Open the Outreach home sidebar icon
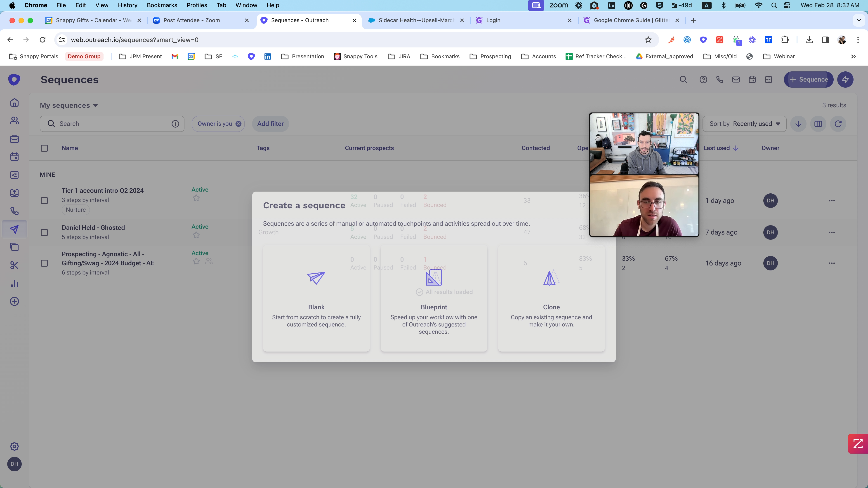This screenshot has height=488, width=868. pos(14,102)
